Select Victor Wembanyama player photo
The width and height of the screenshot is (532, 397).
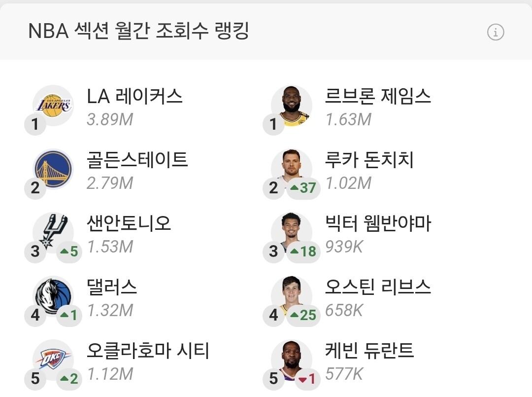pyautogui.click(x=292, y=231)
